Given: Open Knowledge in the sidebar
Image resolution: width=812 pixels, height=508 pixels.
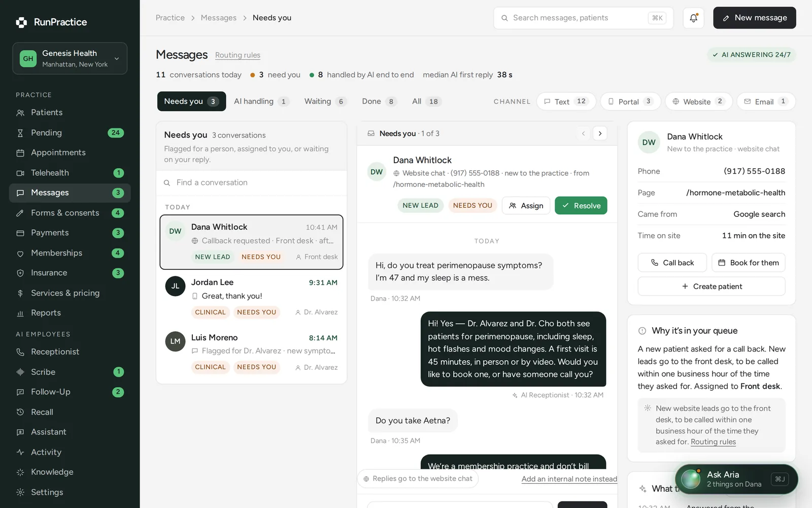Looking at the screenshot, I should point(70,472).
